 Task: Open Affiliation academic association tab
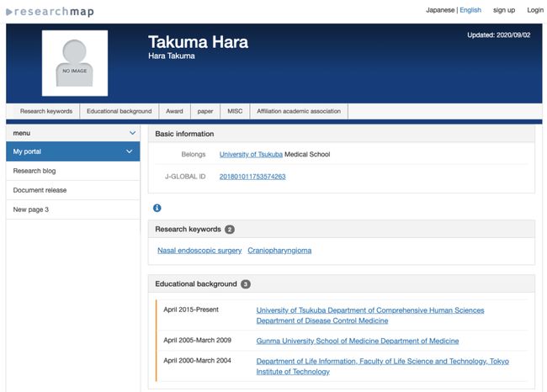298,111
